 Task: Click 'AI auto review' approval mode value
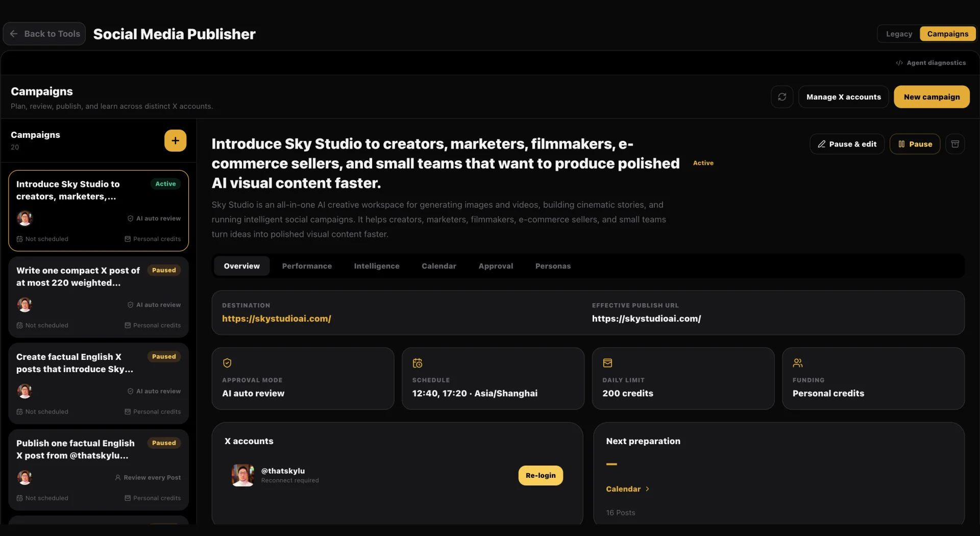click(x=253, y=394)
